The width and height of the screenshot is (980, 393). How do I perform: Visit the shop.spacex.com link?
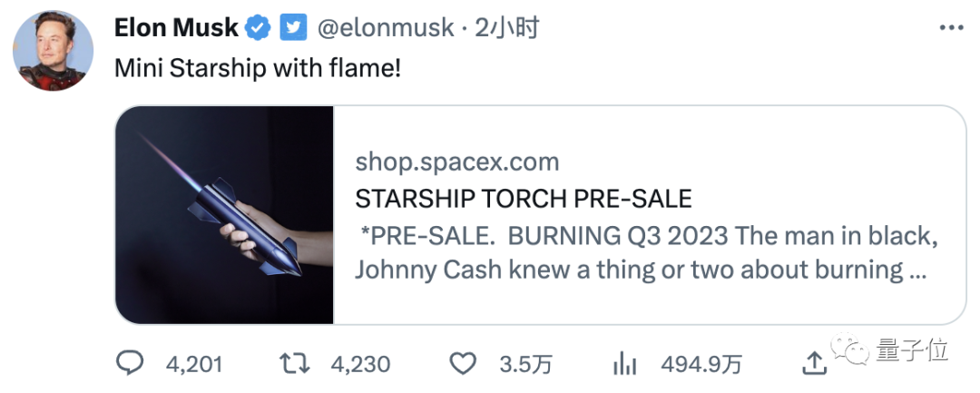pyautogui.click(x=456, y=162)
